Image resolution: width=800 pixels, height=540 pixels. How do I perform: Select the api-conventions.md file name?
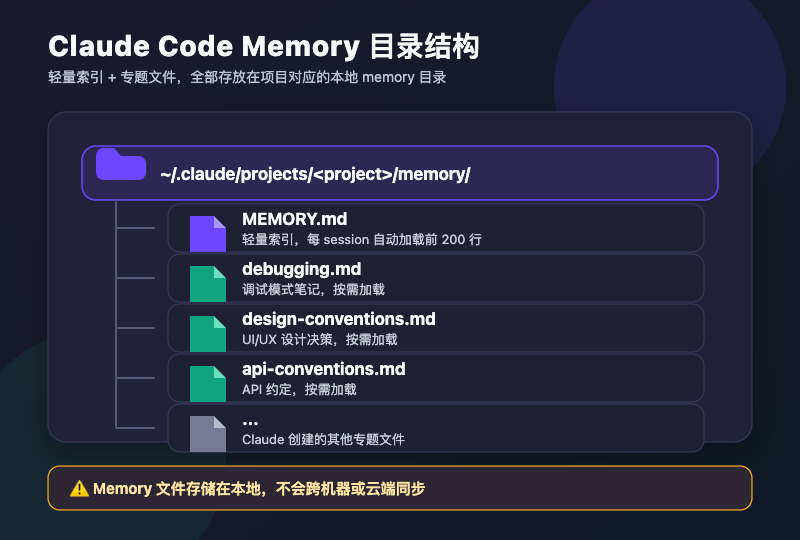[323, 369]
